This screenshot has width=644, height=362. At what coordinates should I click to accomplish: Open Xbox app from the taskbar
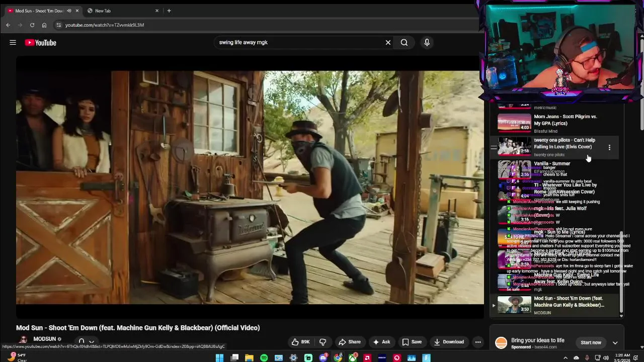click(353, 358)
